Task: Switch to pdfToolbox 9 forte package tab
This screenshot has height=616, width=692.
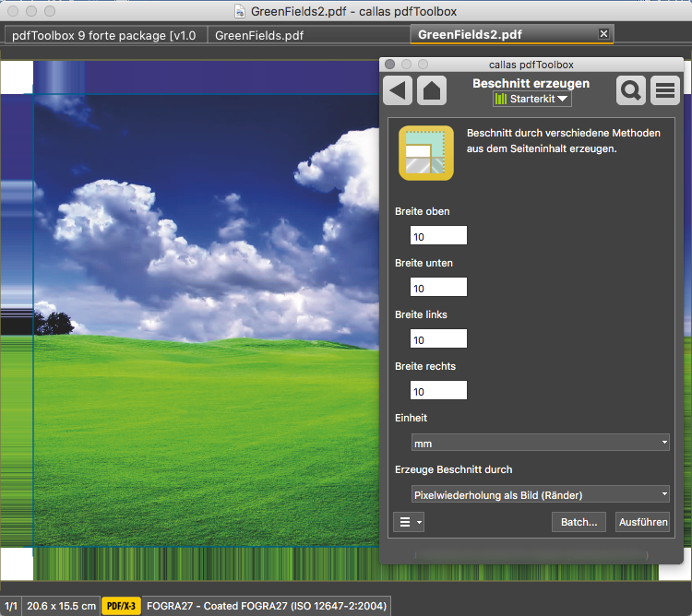Action: click(x=105, y=35)
